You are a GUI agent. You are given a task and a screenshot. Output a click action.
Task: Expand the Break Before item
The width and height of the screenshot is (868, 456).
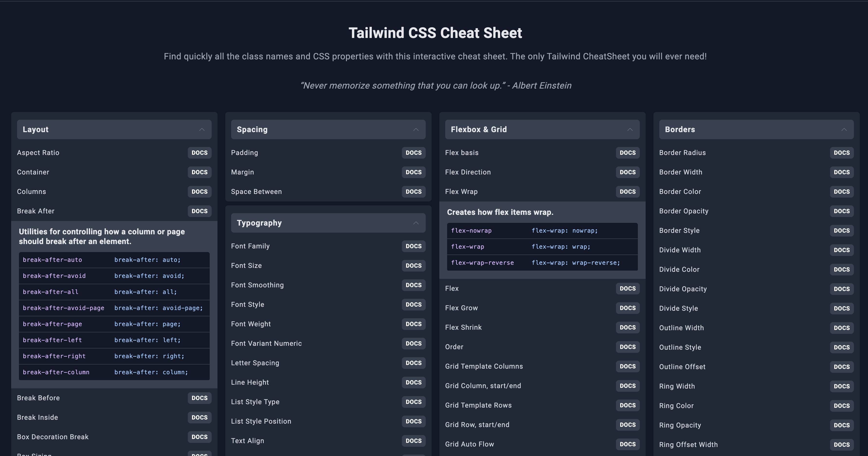click(x=38, y=398)
